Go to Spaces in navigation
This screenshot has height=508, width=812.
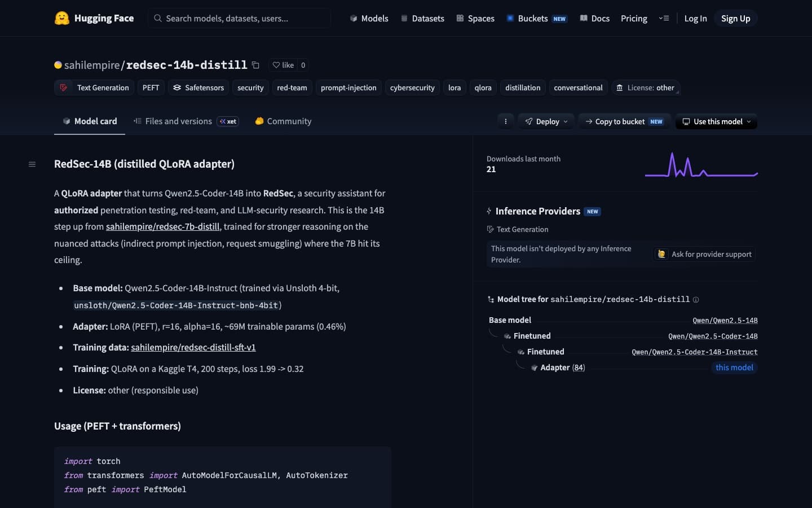[x=475, y=18]
